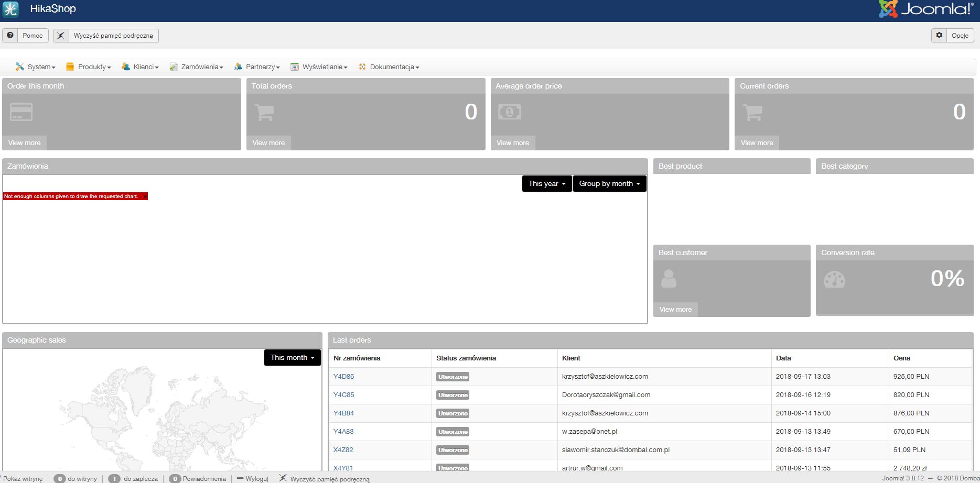Open the Group by month dropdown
The width and height of the screenshot is (980, 483).
pos(609,184)
